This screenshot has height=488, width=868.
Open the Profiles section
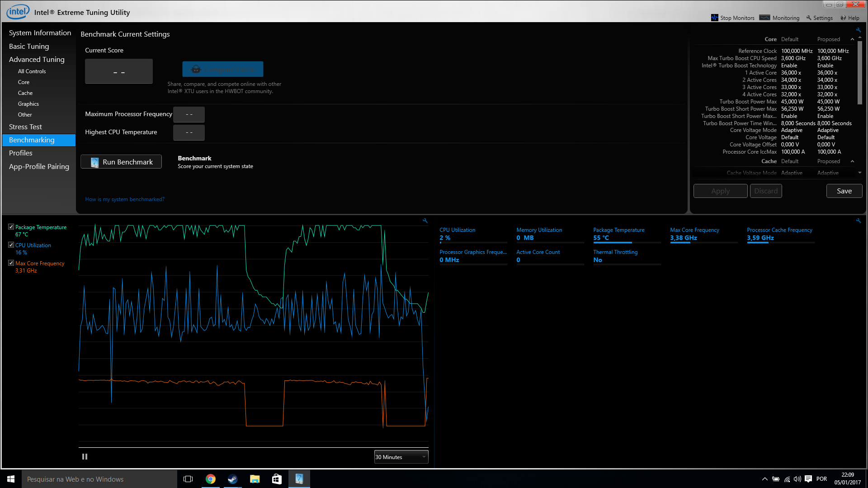tap(21, 153)
